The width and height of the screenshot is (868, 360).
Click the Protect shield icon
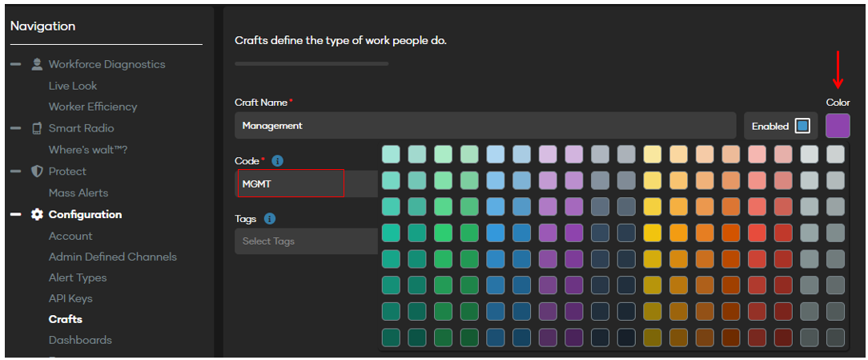[37, 172]
